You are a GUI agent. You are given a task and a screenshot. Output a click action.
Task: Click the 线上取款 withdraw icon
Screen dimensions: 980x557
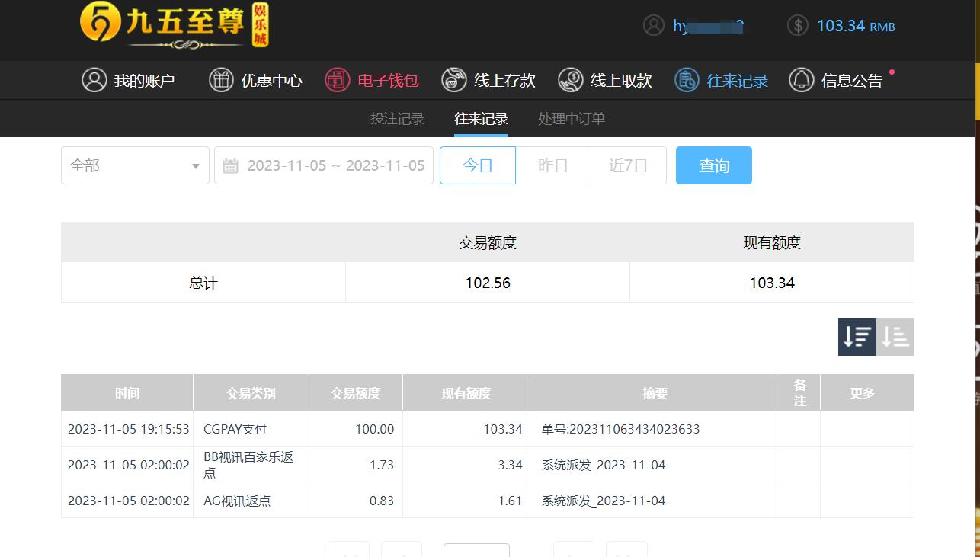pos(570,80)
